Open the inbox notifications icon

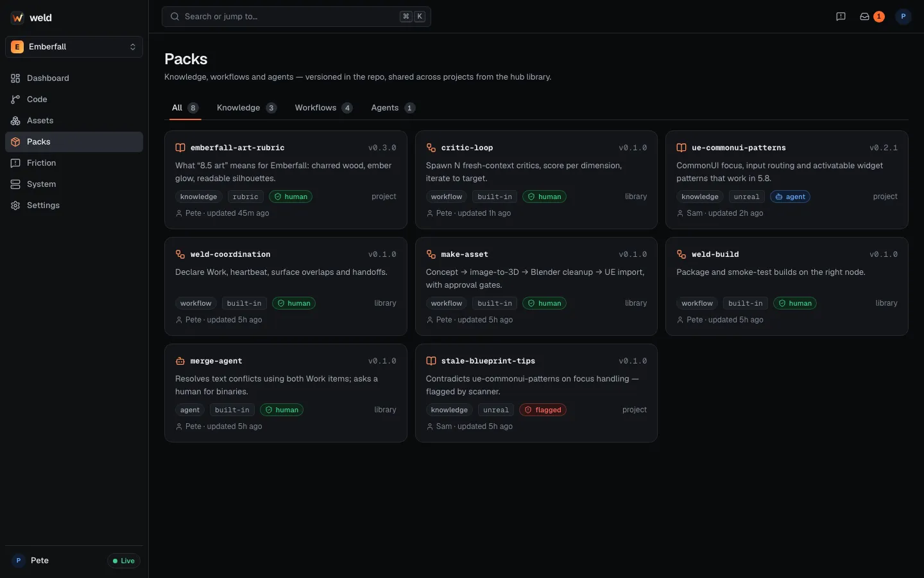(x=864, y=17)
